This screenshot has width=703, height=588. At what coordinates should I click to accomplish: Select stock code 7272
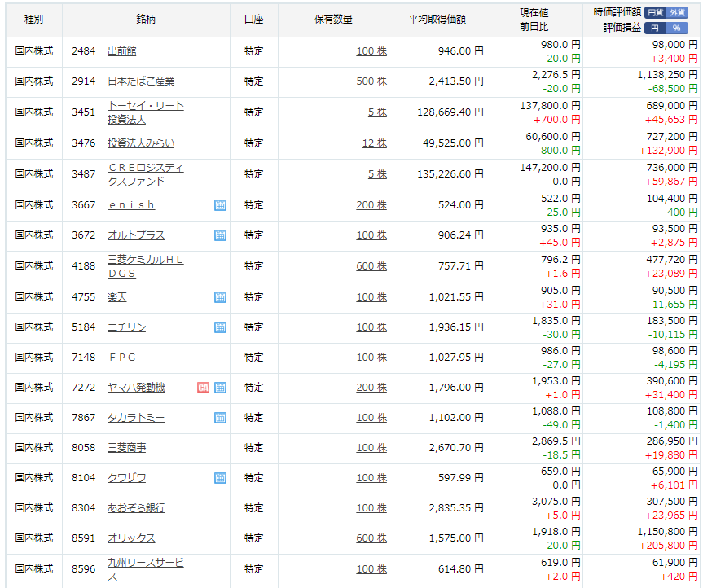click(83, 387)
